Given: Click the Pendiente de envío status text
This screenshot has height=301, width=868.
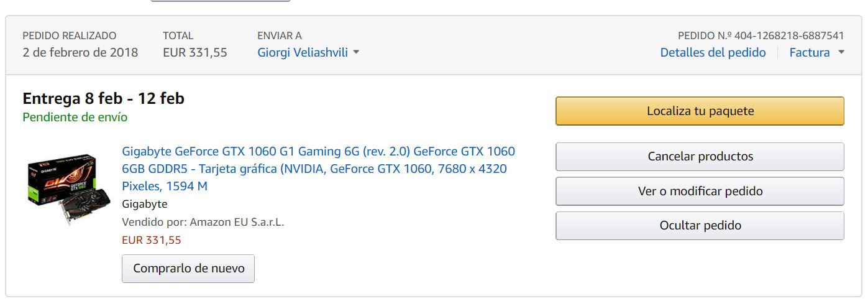Looking at the screenshot, I should 75,117.
